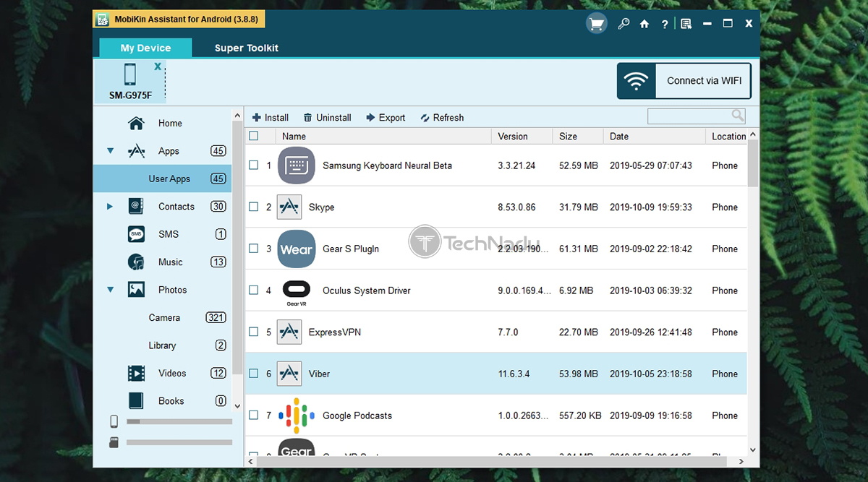Viewport: 868px width, 482px height.
Task: Expand the Contacts tree arrow
Action: click(110, 207)
